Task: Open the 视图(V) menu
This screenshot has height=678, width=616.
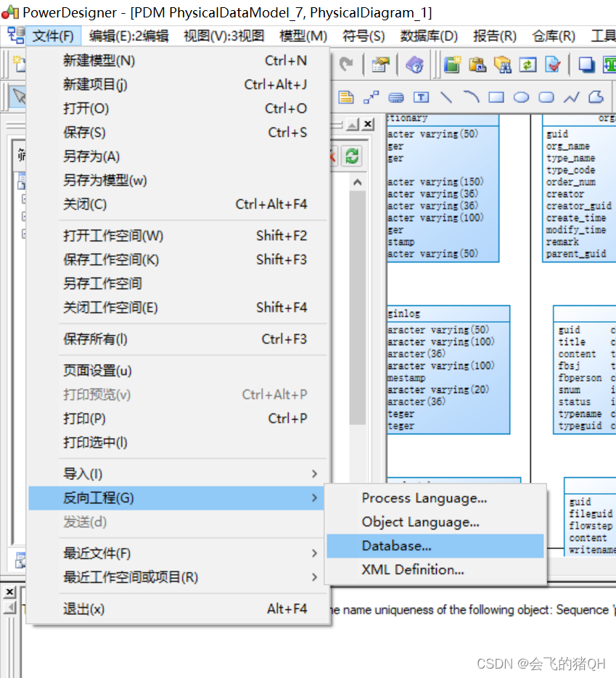Action: tap(223, 36)
